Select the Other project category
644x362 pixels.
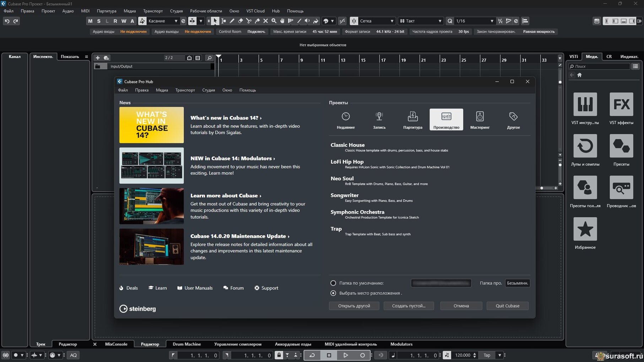pyautogui.click(x=513, y=120)
